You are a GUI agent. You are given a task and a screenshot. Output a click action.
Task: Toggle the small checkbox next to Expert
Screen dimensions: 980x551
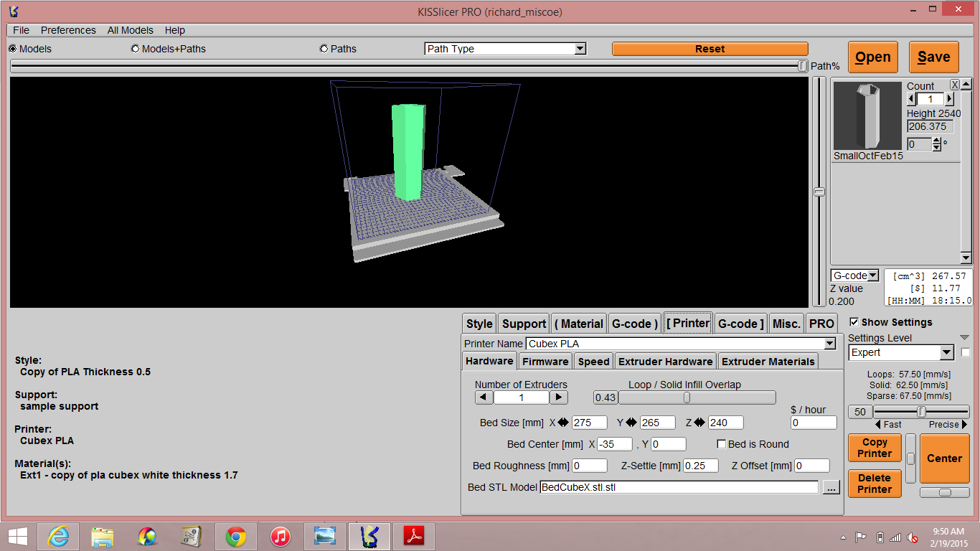coord(966,352)
